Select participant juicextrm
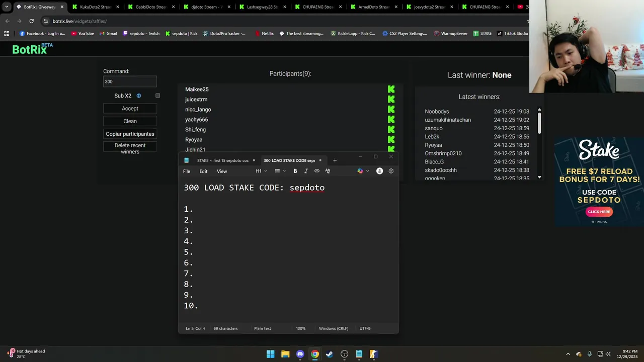 196,100
